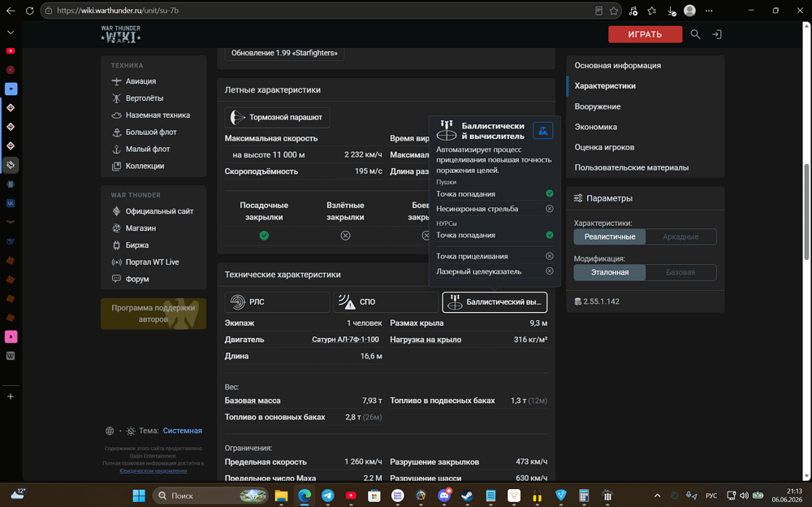Screen dimensions: 812x507
Task: Click the СПО warning receiver button
Action: [385, 301]
